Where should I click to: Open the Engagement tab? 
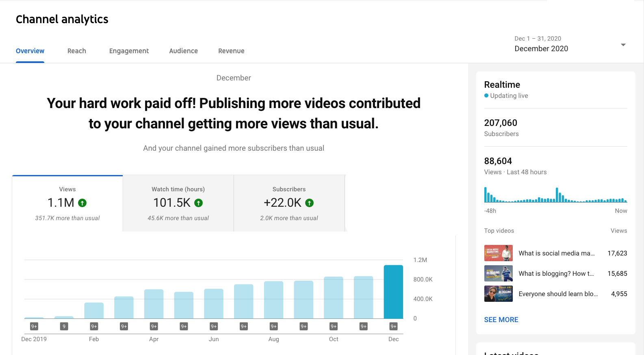tap(129, 51)
